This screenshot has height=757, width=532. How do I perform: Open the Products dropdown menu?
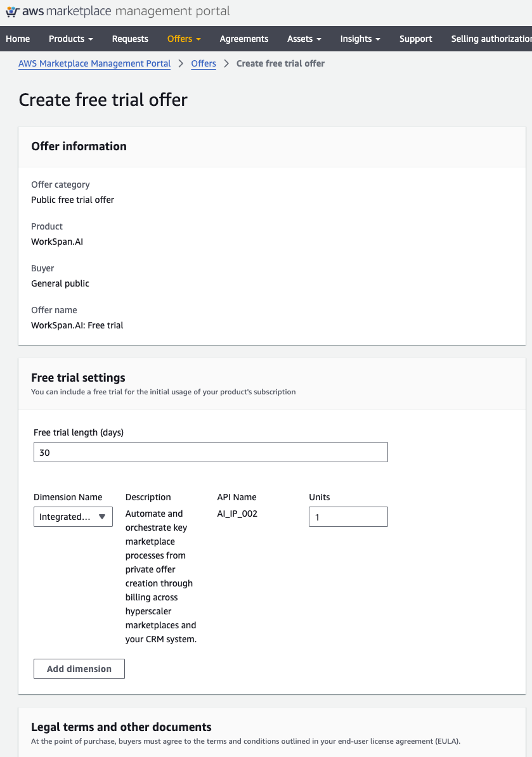[x=71, y=39]
